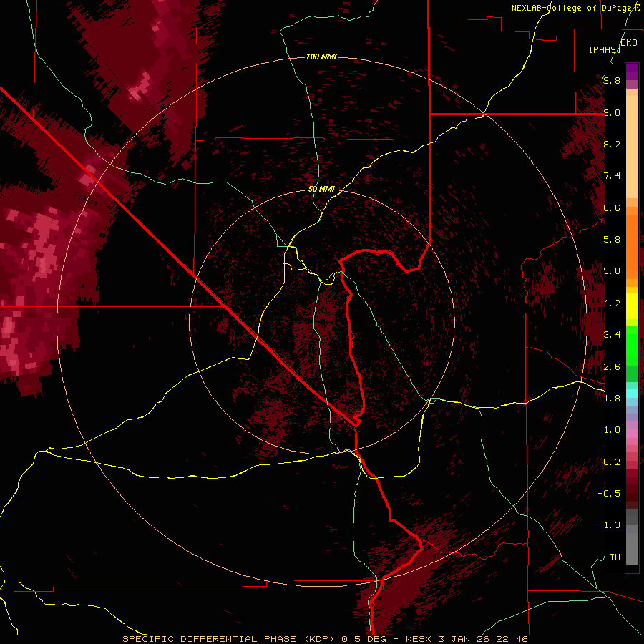Click the TH threshold label

pos(615,557)
